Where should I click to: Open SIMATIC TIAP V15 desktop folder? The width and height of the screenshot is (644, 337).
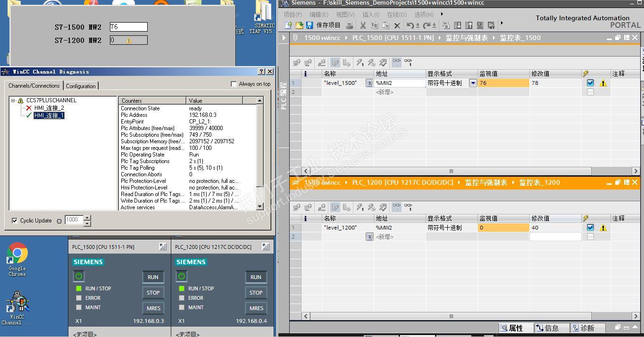click(262, 17)
